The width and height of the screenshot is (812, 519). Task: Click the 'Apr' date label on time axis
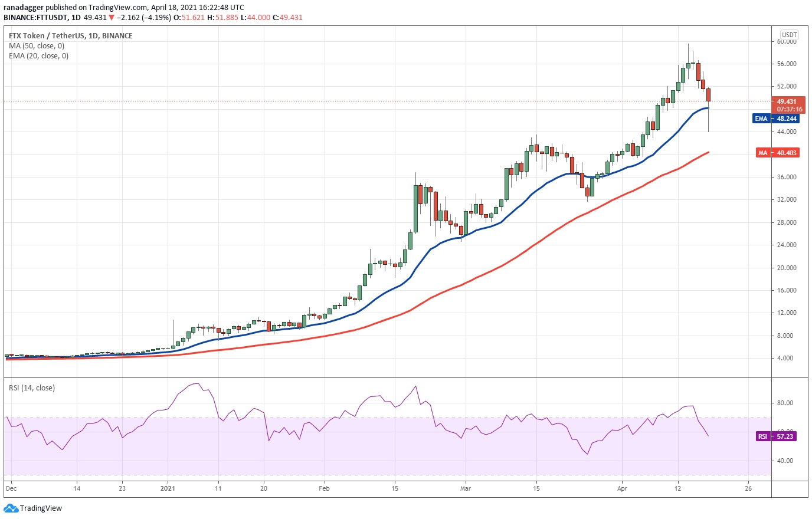[x=622, y=488]
